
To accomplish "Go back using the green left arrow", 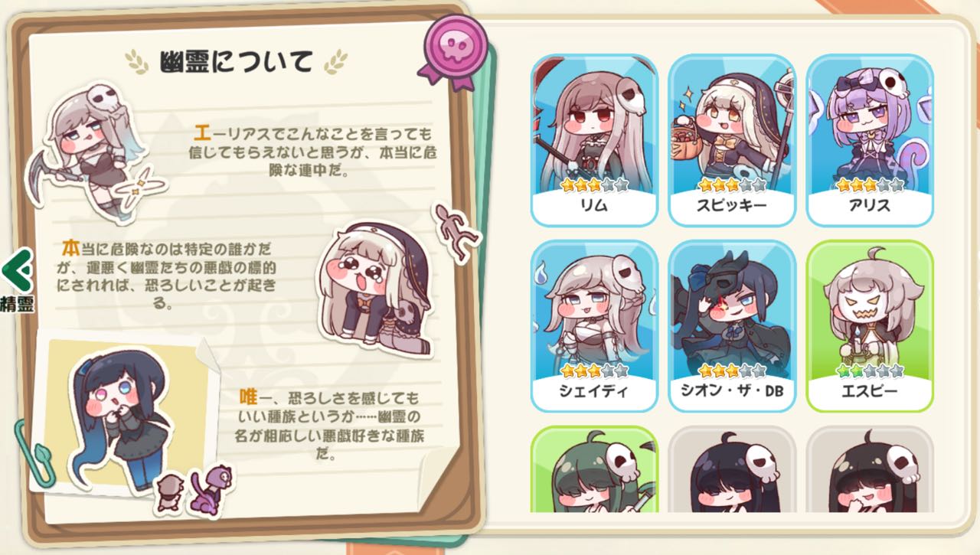I will [15, 269].
